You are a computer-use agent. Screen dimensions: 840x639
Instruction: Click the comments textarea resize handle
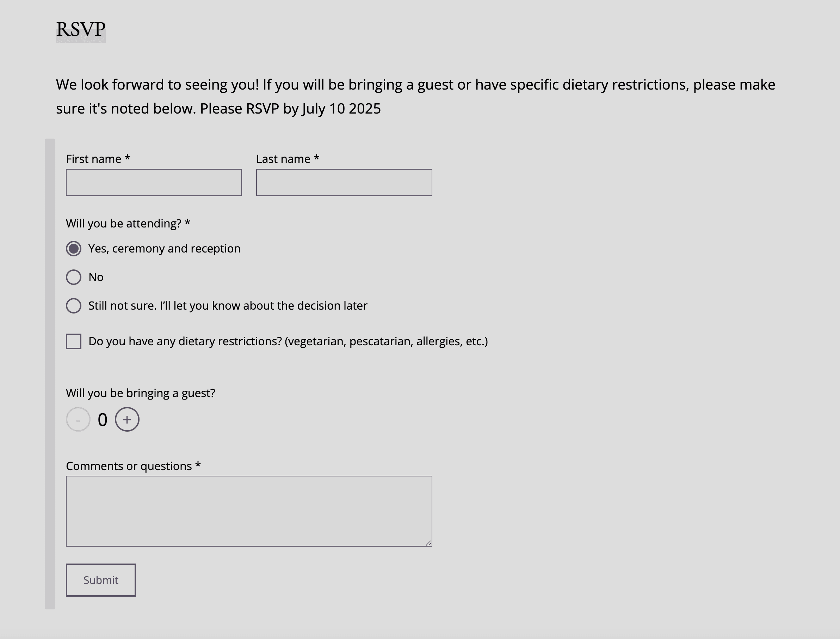(428, 543)
